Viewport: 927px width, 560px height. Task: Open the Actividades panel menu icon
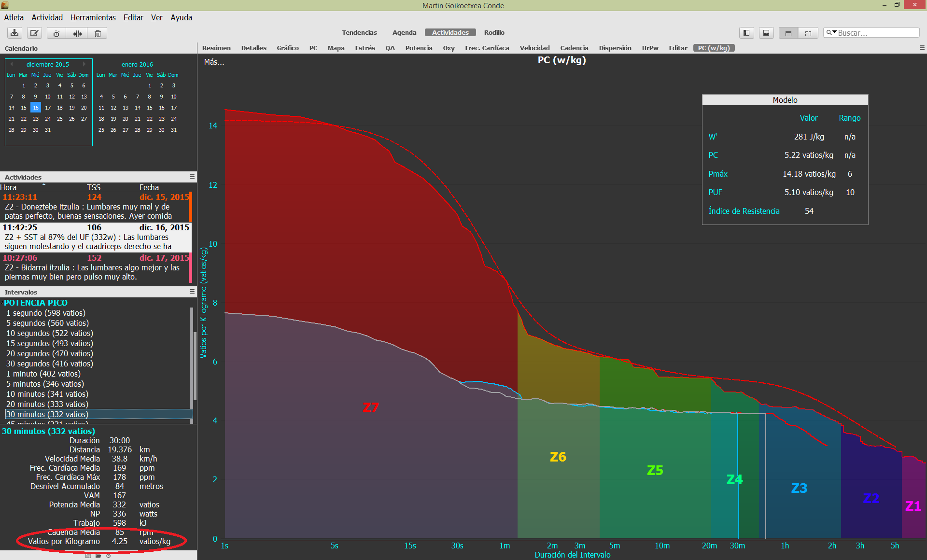pyautogui.click(x=192, y=177)
